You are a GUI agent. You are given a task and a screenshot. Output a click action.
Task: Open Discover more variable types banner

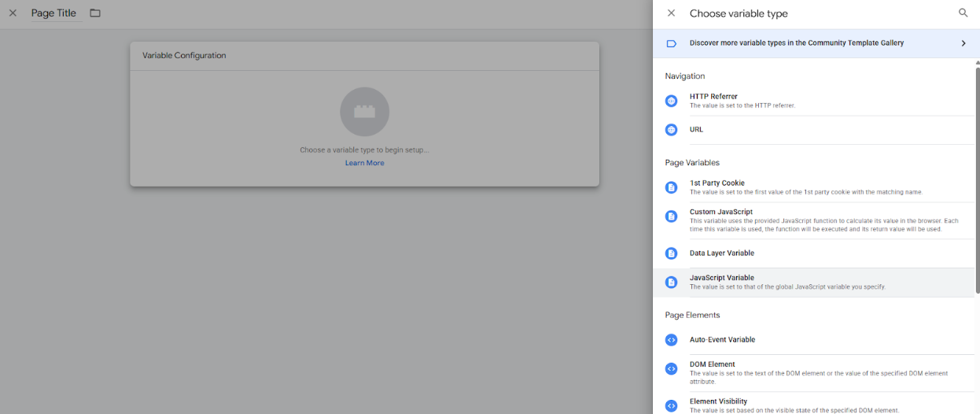(796, 43)
